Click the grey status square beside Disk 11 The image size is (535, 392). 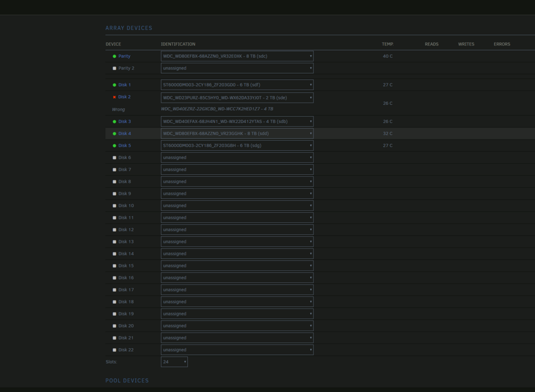(x=114, y=218)
